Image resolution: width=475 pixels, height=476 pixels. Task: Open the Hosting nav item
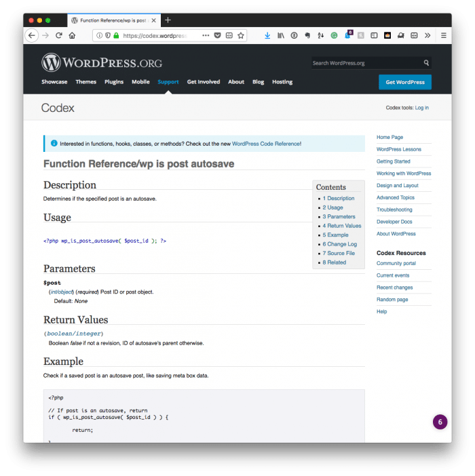282,81
